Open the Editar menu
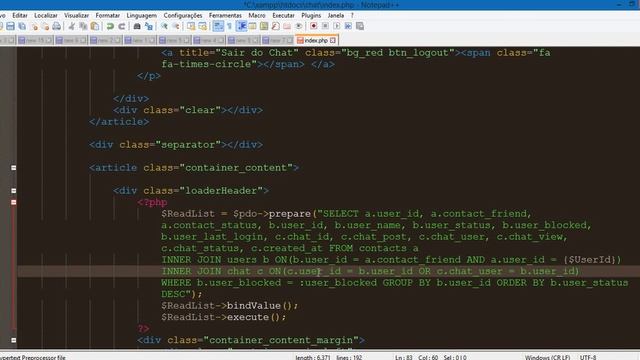Viewport: 640px width, 360px height. point(20,15)
